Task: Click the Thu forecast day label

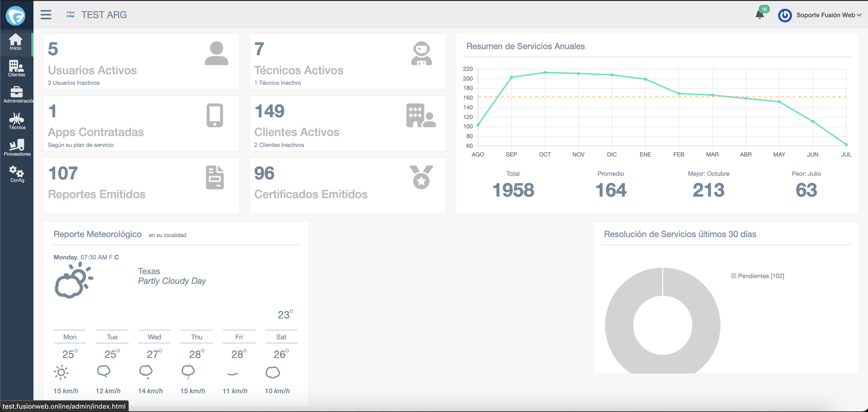Action: (x=196, y=337)
